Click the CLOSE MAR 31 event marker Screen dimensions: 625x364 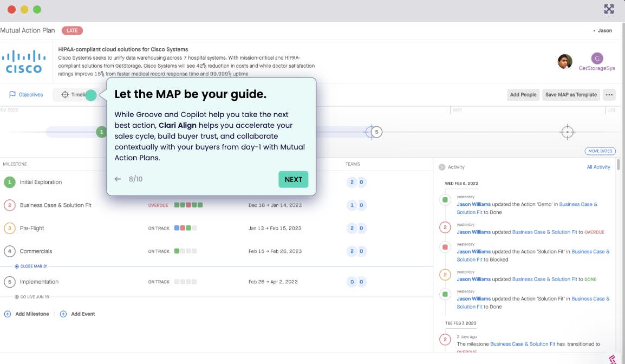(x=31, y=266)
